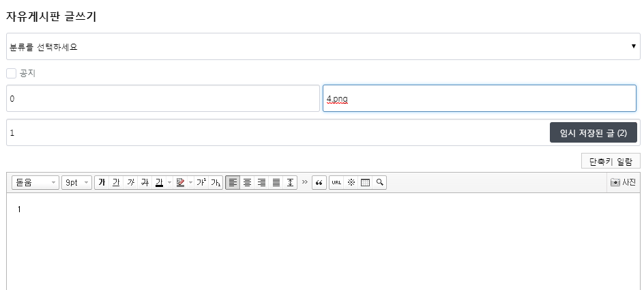The height and width of the screenshot is (290, 644).
Task: Insert a blockquote
Action: click(319, 182)
